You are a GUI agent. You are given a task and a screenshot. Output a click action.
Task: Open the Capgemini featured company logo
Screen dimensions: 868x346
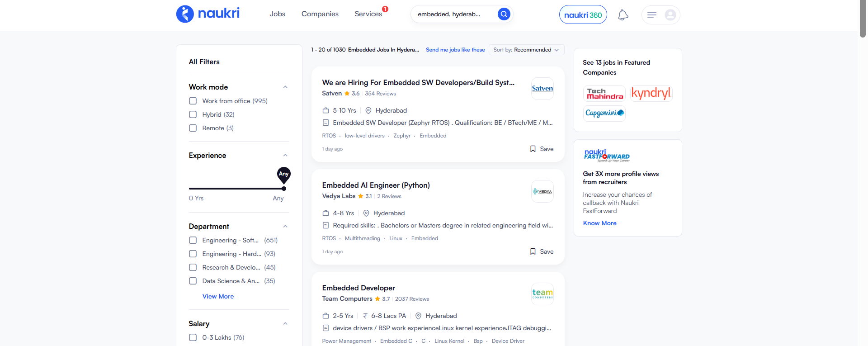(604, 113)
